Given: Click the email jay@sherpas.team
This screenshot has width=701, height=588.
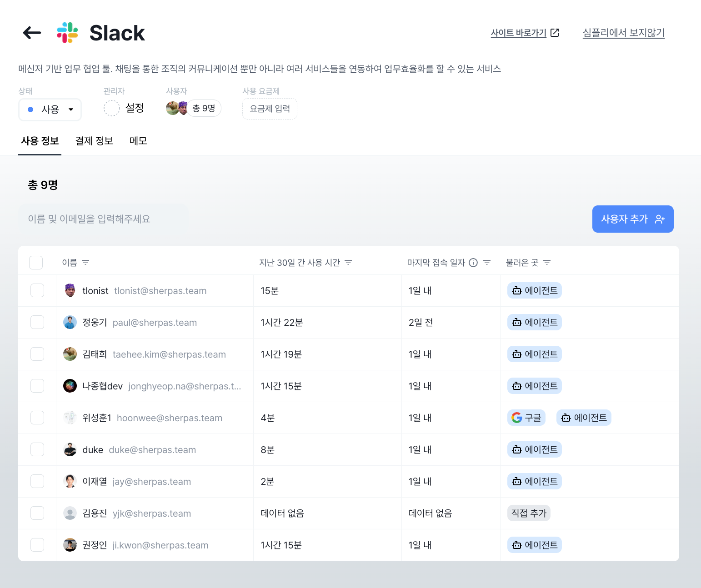Looking at the screenshot, I should [x=152, y=482].
